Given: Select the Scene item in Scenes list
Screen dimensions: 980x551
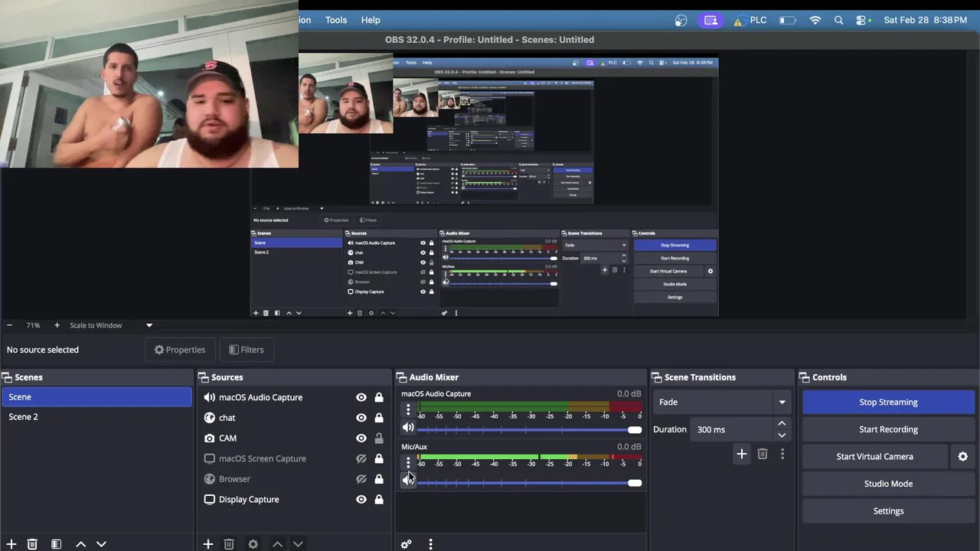Looking at the screenshot, I should pos(96,397).
